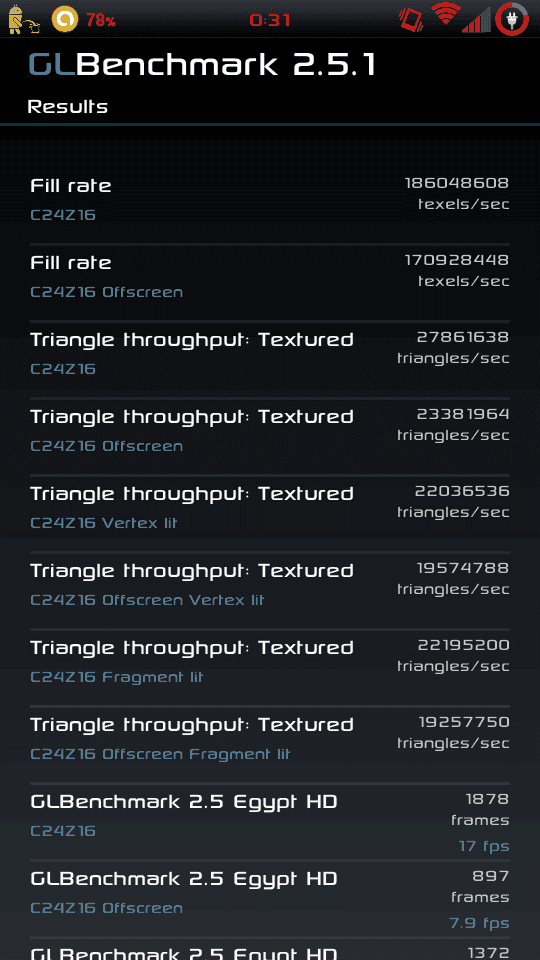Tap the battery charging ring icon
540x960 pixels.
[x=512, y=18]
